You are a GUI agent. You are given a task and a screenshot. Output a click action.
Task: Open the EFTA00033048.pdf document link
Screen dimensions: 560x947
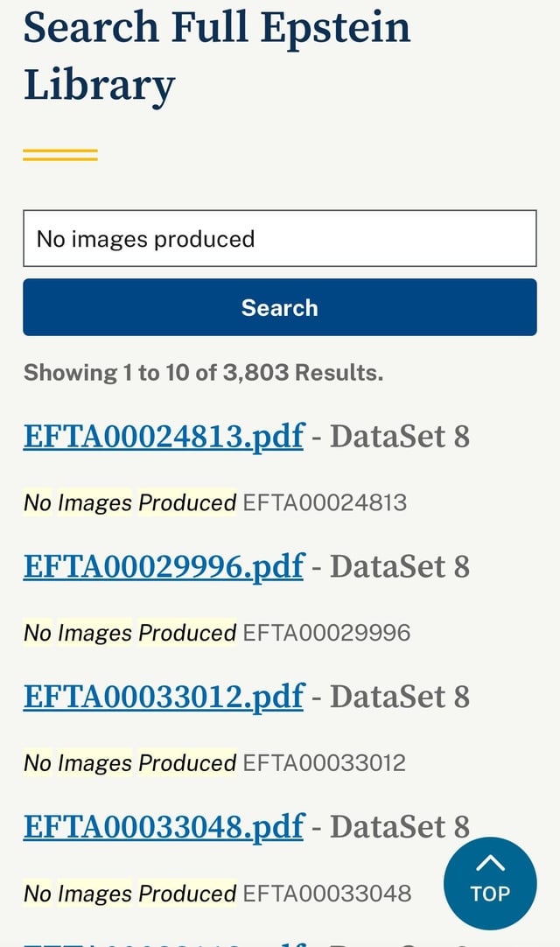coord(164,826)
